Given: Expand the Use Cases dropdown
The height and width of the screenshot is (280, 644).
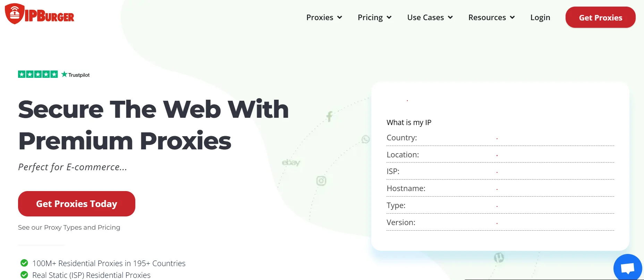Looking at the screenshot, I should pyautogui.click(x=430, y=17).
